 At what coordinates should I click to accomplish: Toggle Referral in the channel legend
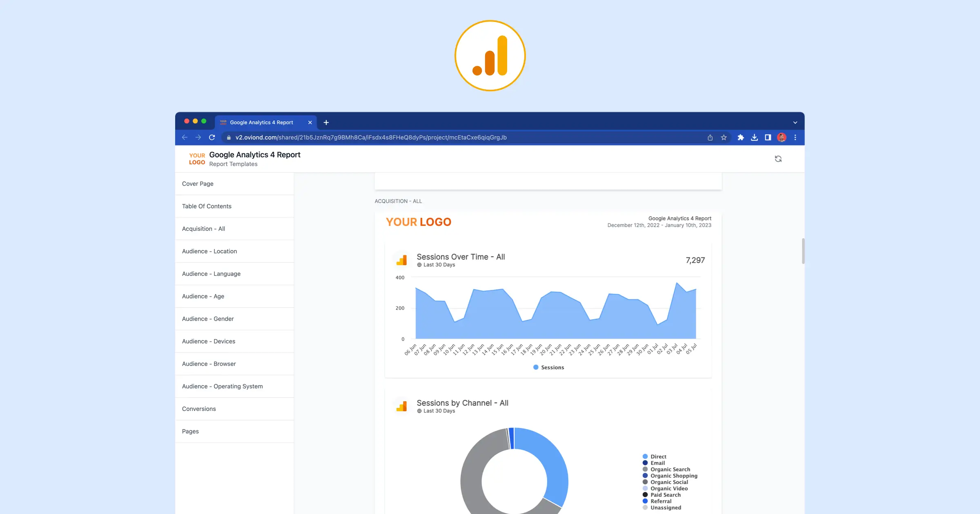[x=657, y=501]
